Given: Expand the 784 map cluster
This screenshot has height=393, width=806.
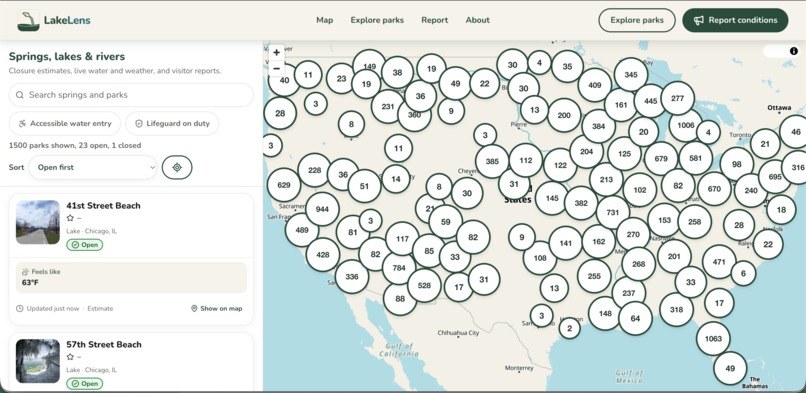Looking at the screenshot, I should 398,268.
